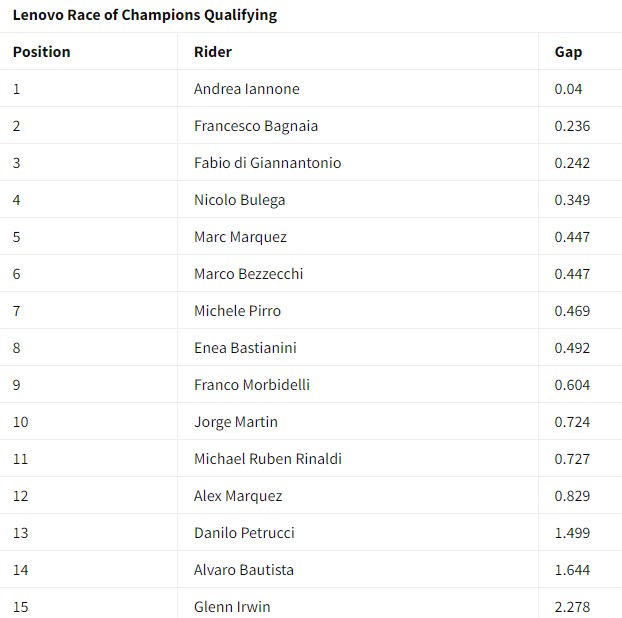Viewport: 622px width, 618px height.
Task: Select Alvaro Bautista's gap of 1.644
Action: click(x=572, y=570)
